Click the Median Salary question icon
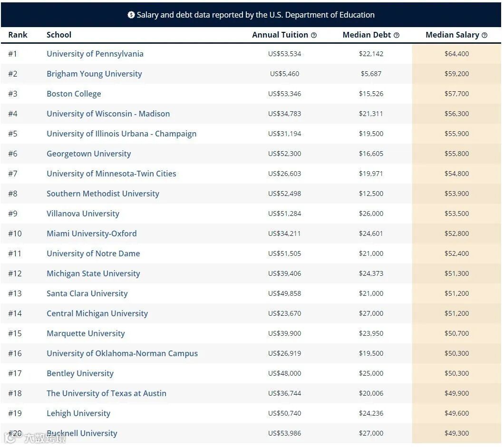 pos(485,35)
